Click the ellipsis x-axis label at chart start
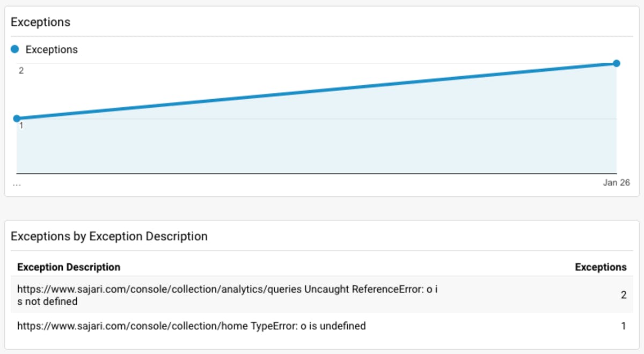Image resolution: width=644 pixels, height=354 pixels. (x=17, y=183)
